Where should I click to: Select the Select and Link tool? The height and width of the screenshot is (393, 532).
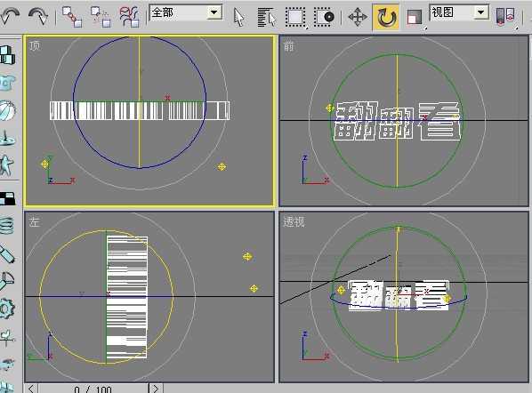[x=72, y=16]
